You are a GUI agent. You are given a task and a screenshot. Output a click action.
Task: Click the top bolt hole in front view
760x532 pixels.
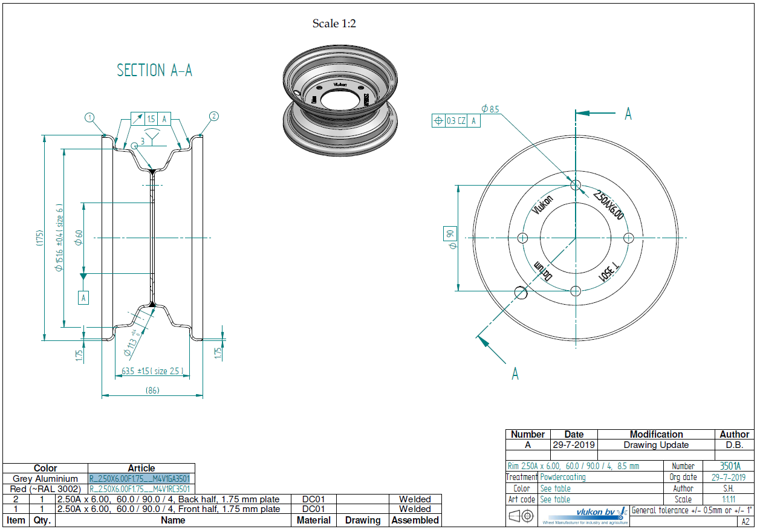coord(576,184)
